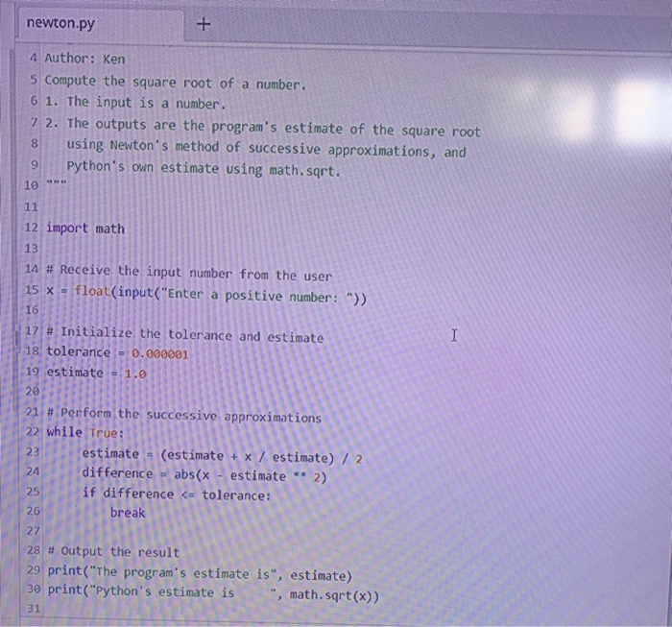672x627 pixels.
Task: Click the comment '# Perform the successive approximations'
Action: click(184, 415)
